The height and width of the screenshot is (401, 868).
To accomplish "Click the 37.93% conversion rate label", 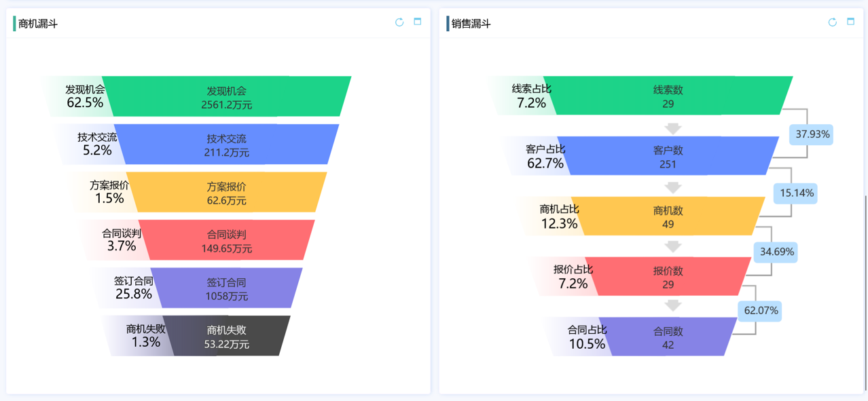I will [812, 134].
